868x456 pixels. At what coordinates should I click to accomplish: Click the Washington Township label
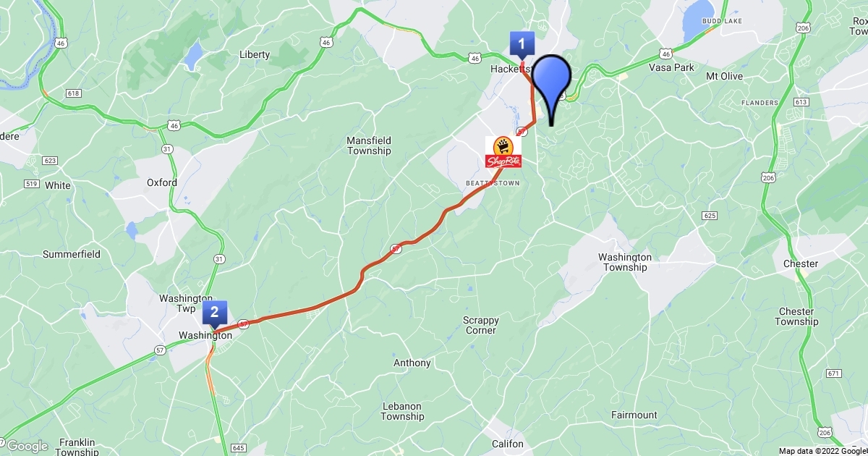tap(625, 262)
